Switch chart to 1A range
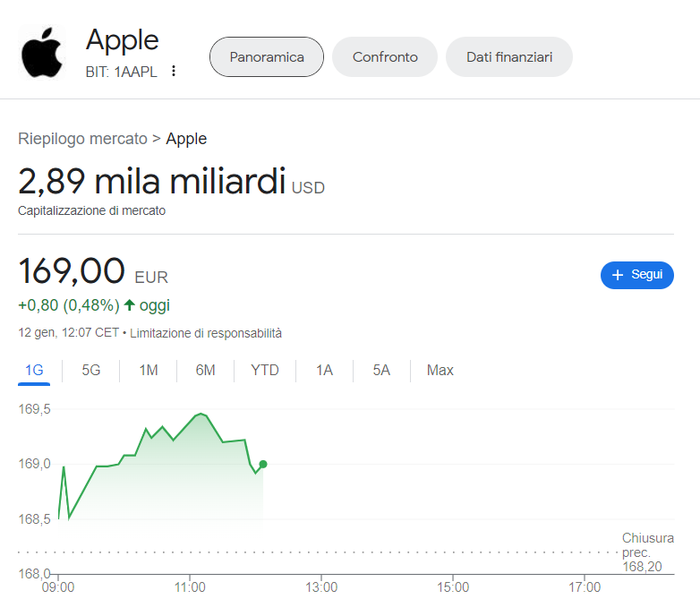Image resolution: width=700 pixels, height=599 pixels. pyautogui.click(x=324, y=371)
